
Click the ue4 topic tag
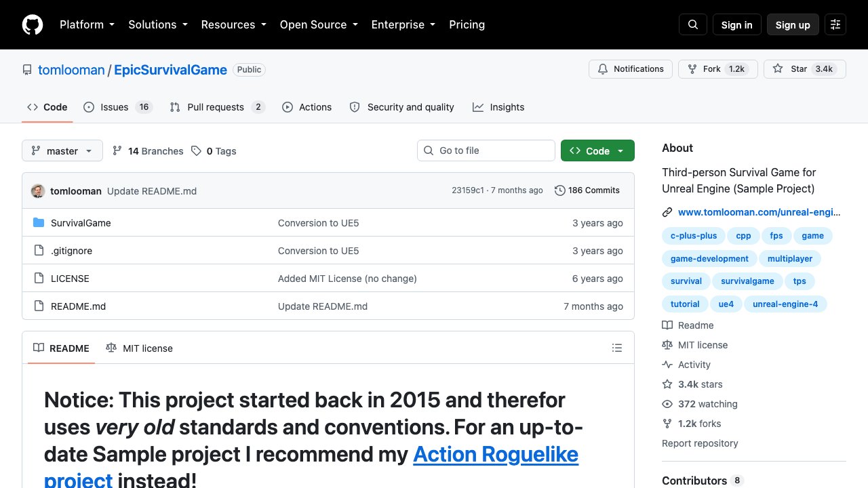click(x=726, y=304)
